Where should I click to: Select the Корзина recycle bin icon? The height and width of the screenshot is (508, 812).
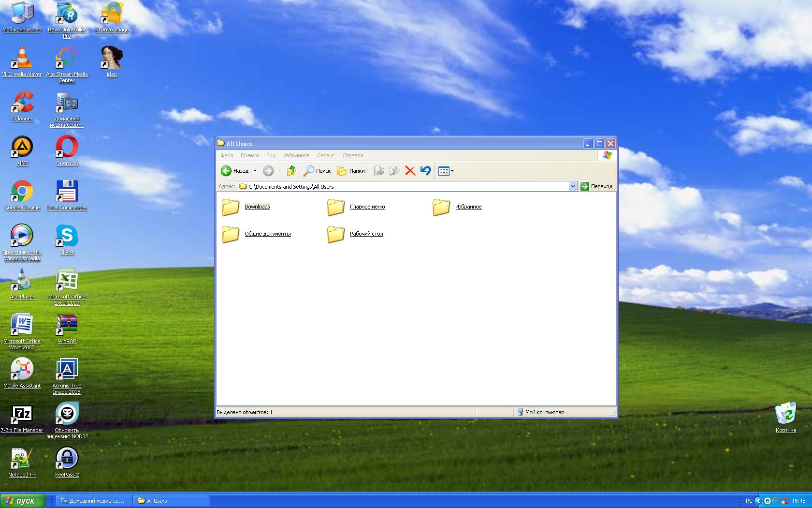point(785,415)
